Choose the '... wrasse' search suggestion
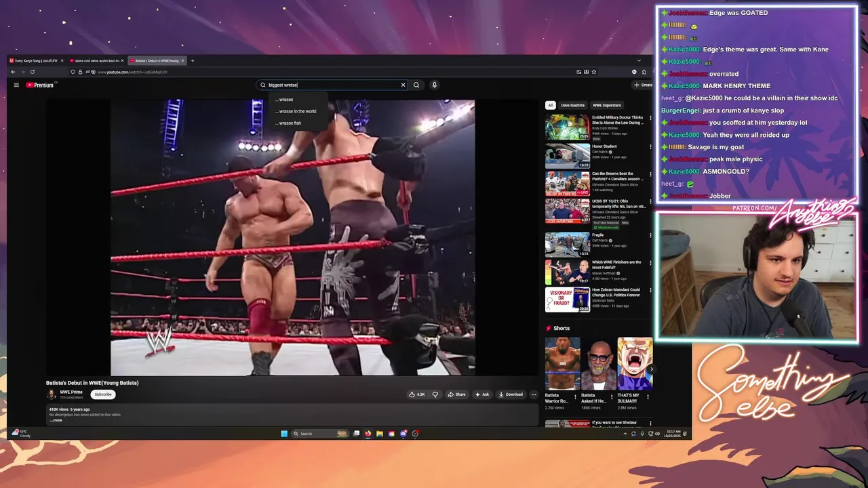868x488 pixels. [298, 100]
